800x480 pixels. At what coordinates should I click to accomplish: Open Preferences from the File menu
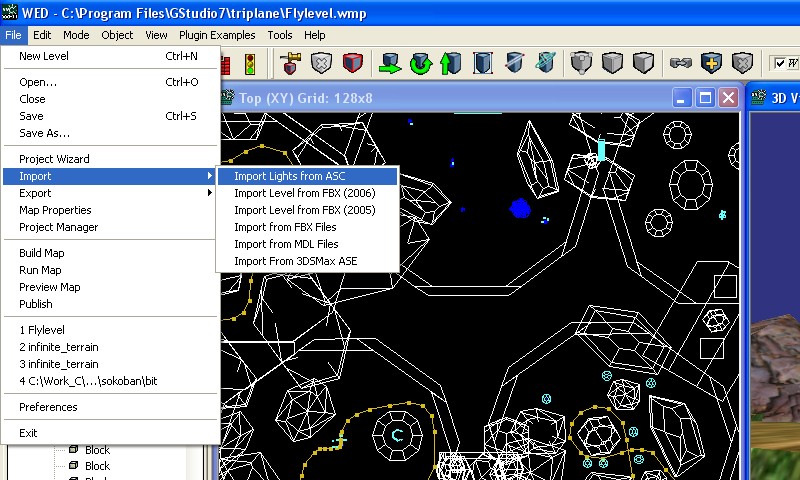pyautogui.click(x=111, y=407)
